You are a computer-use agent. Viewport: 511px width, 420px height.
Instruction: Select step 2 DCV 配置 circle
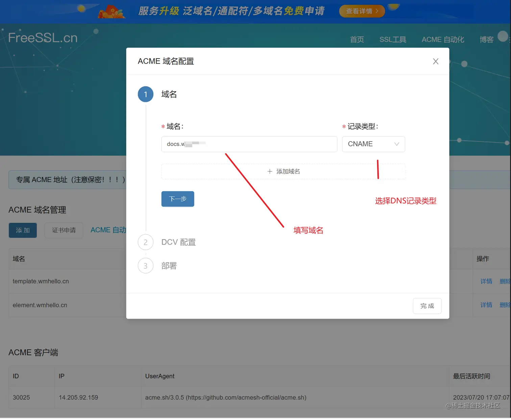click(x=145, y=242)
